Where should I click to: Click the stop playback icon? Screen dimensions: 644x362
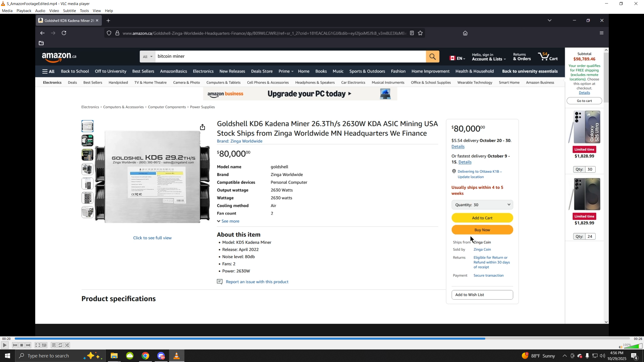[22, 345]
